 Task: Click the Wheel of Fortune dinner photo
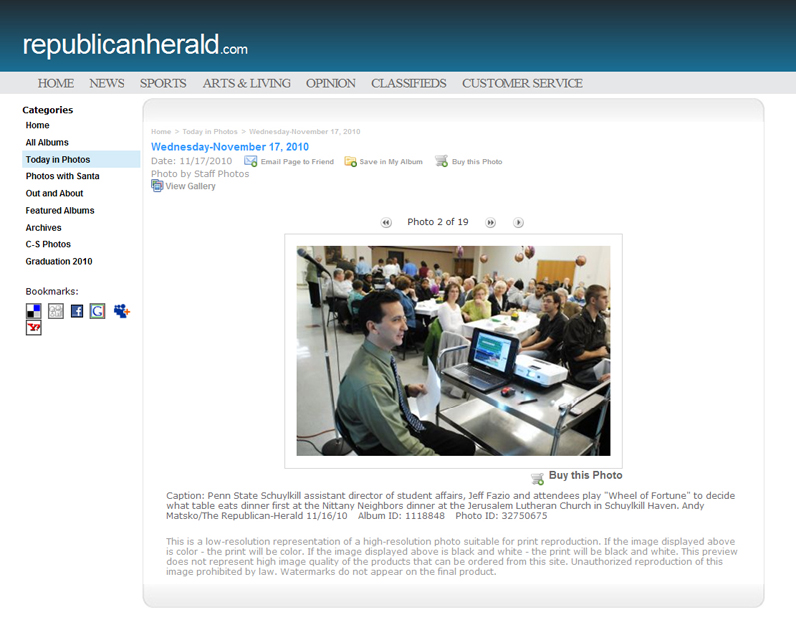click(x=453, y=351)
